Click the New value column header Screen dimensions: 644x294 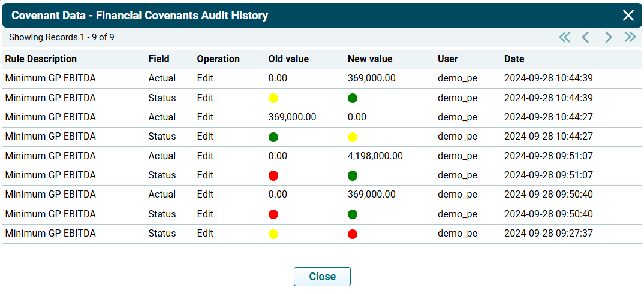[x=370, y=59]
